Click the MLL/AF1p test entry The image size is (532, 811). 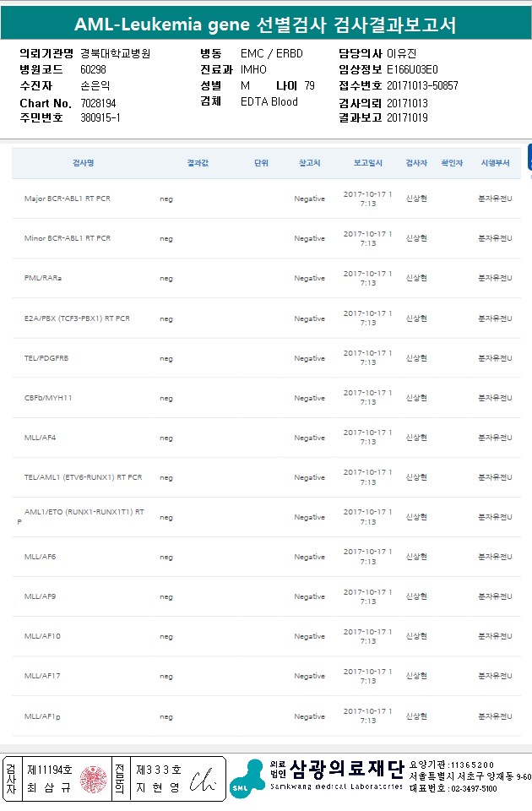(42, 716)
